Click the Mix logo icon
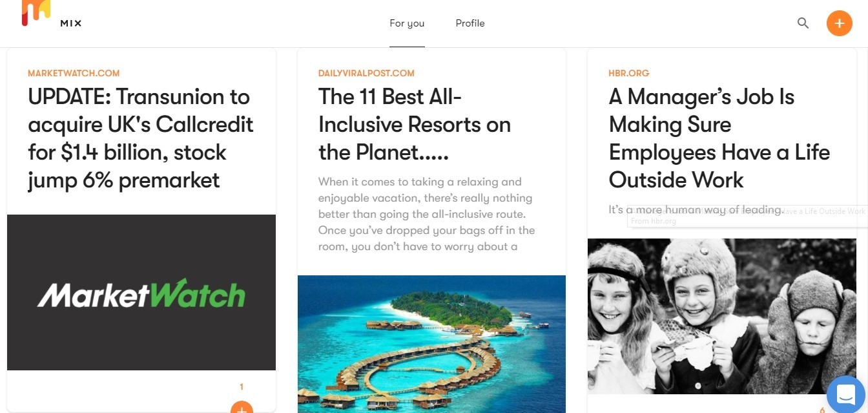 coord(36,12)
